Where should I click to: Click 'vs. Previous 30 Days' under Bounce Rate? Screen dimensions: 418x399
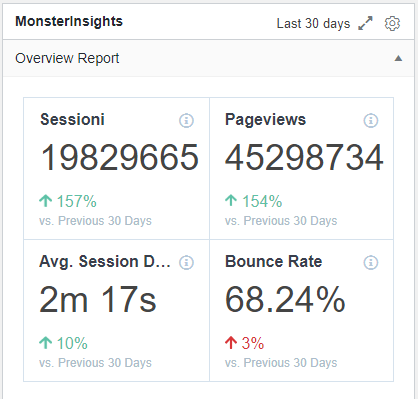(281, 363)
